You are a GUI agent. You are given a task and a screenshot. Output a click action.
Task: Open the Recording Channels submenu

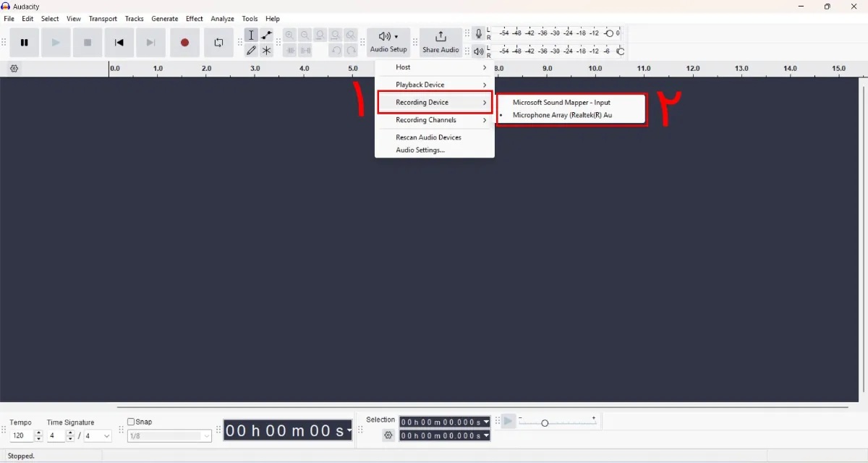425,119
